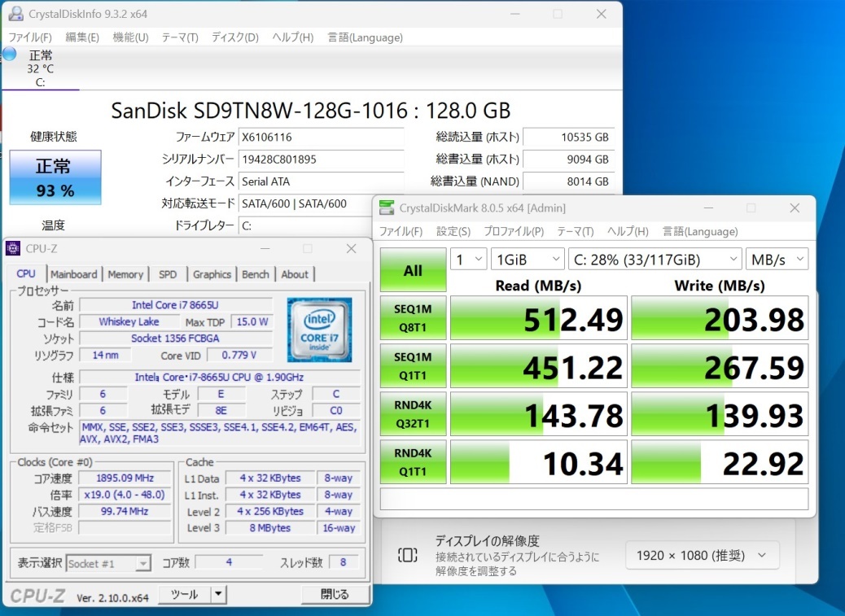Open the drive dropdown showing C: 28%
Screen dimensions: 845x616
655,260
